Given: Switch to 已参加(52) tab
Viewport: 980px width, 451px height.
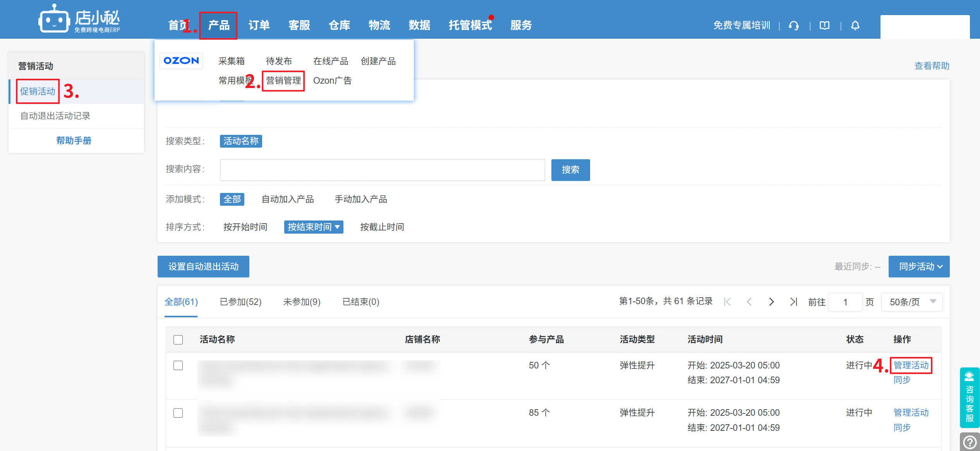Looking at the screenshot, I should [x=240, y=302].
